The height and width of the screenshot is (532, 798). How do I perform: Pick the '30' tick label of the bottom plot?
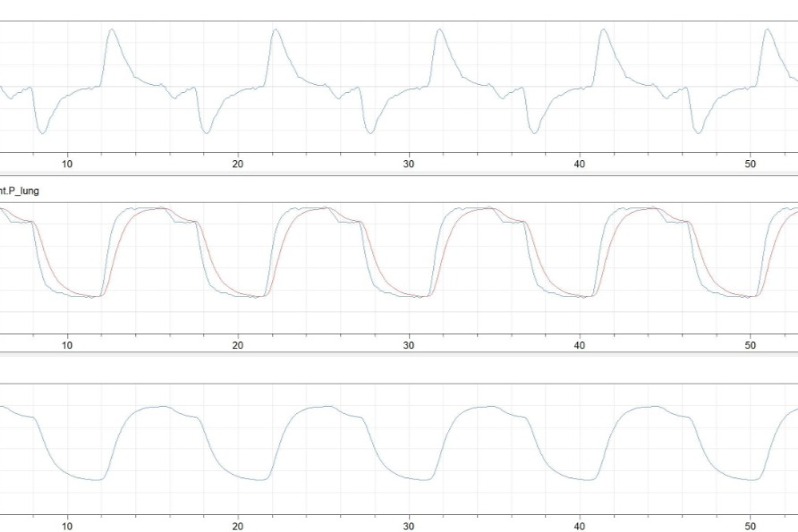[409, 526]
